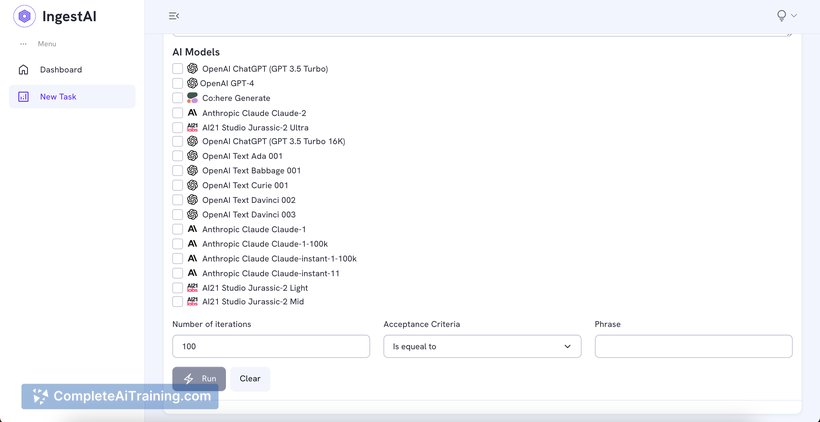820x422 pixels.
Task: Click the Dashboard home icon
Action: (x=24, y=70)
